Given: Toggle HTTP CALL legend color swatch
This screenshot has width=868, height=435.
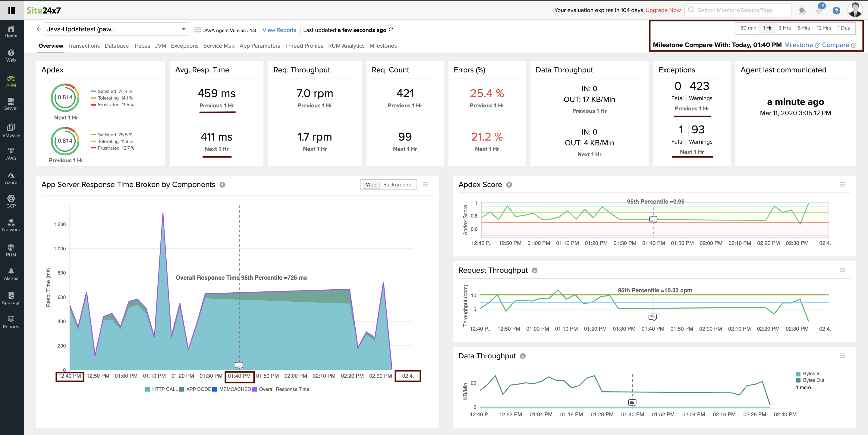Looking at the screenshot, I should (148, 389).
